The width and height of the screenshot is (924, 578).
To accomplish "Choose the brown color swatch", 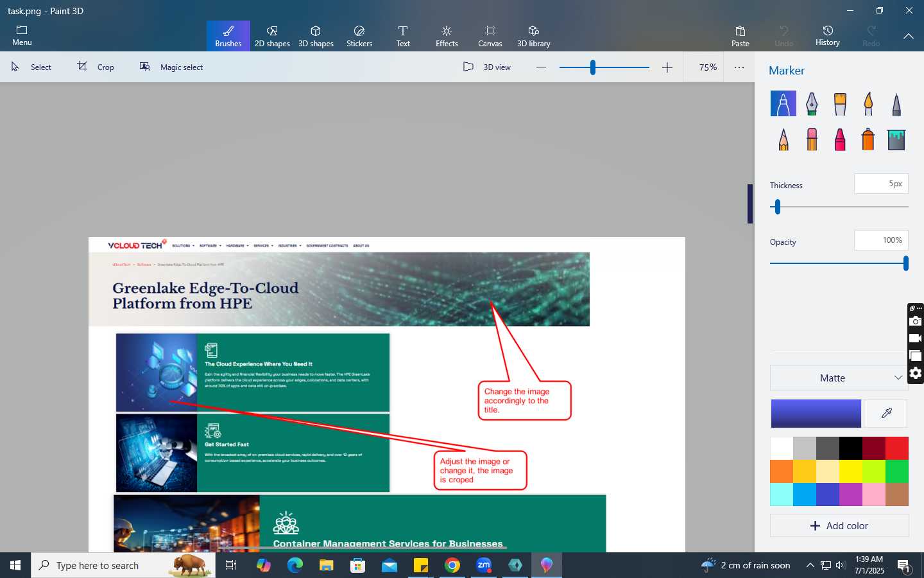I will coord(897,495).
